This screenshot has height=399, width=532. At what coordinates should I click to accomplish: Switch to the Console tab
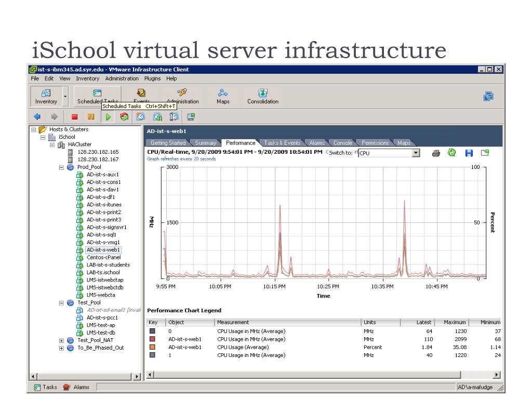[x=343, y=143]
